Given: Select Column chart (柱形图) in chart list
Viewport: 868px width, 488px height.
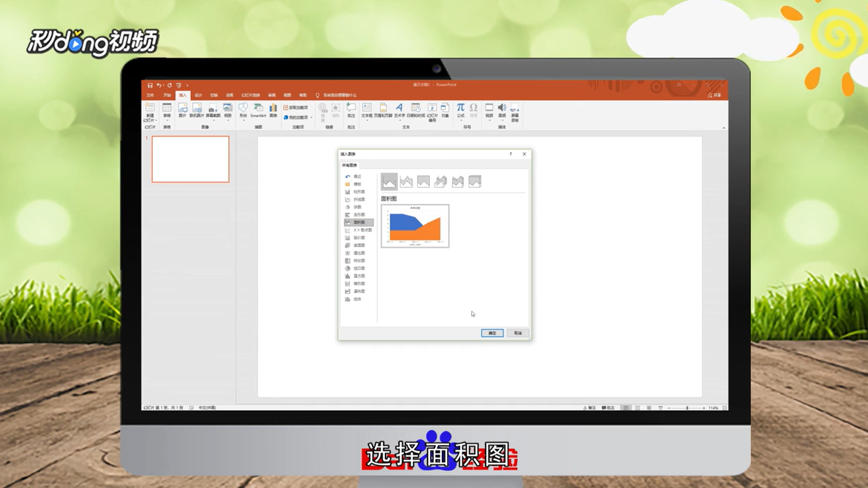Looking at the screenshot, I should pos(355,191).
